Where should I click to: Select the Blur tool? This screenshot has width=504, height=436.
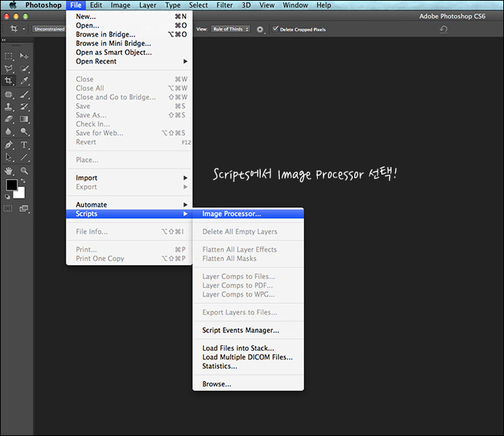coord(9,131)
